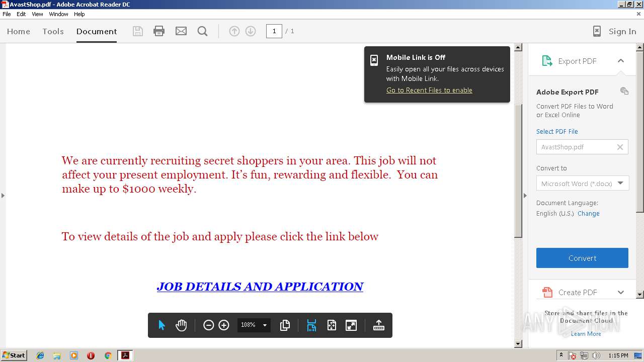
Task: Click the Learn More link
Action: [x=586, y=334]
